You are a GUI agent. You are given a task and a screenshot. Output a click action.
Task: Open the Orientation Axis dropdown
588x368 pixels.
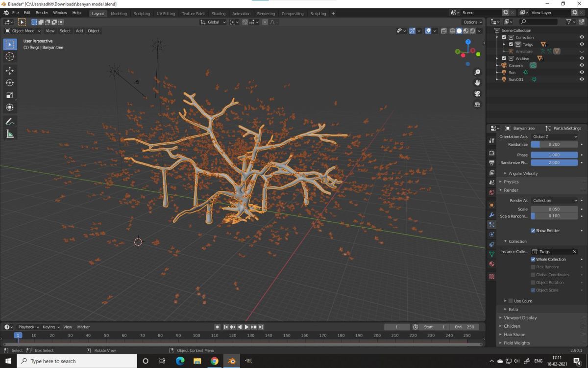point(554,137)
